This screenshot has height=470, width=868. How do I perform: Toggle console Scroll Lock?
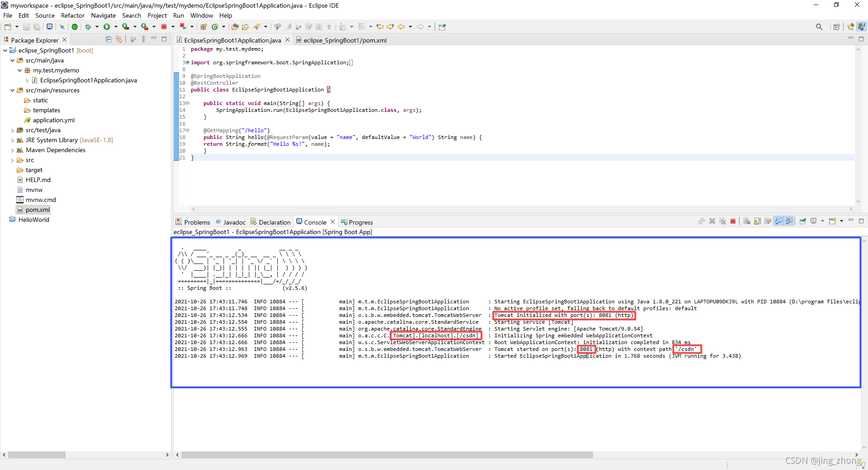757,221
